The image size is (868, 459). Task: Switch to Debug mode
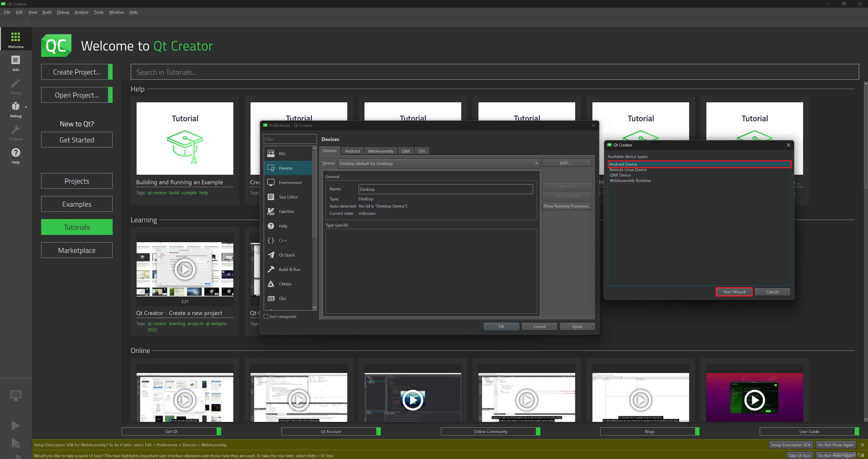point(16,110)
